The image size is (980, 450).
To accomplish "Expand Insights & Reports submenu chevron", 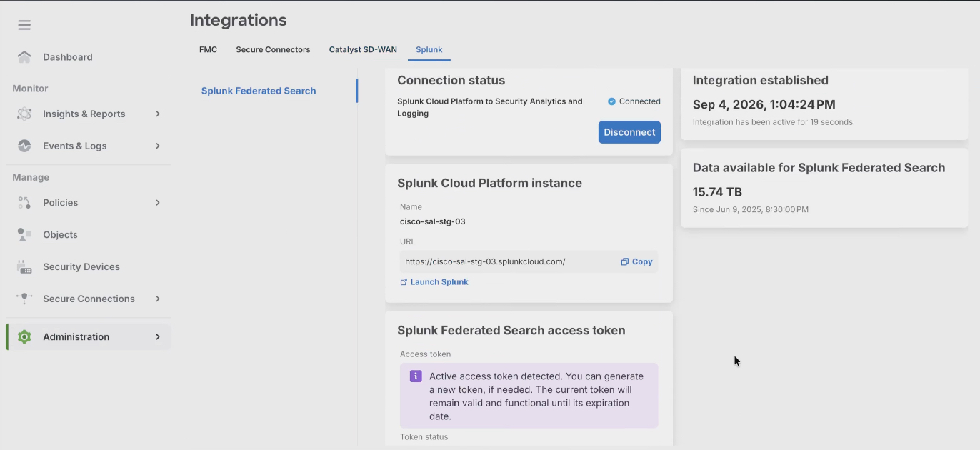I will 158,114.
